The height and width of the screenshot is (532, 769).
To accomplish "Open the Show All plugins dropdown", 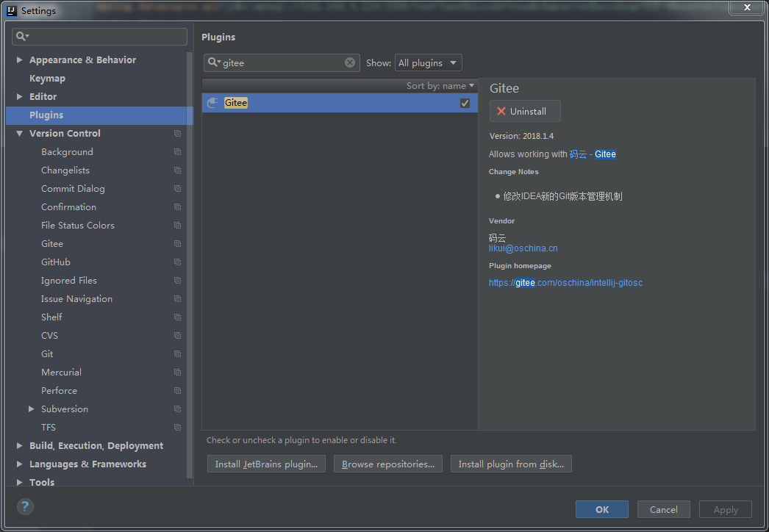I will click(x=428, y=62).
